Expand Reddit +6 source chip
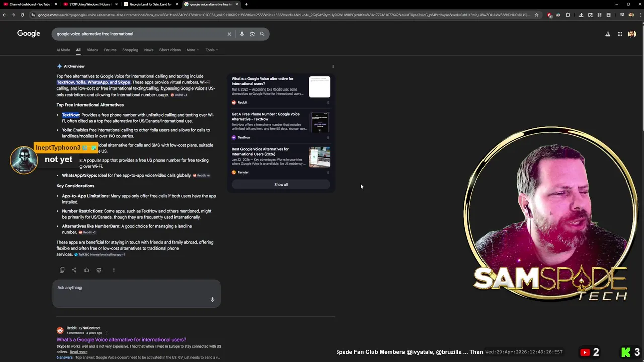Screen dimensions: 644x362 pos(202,175)
